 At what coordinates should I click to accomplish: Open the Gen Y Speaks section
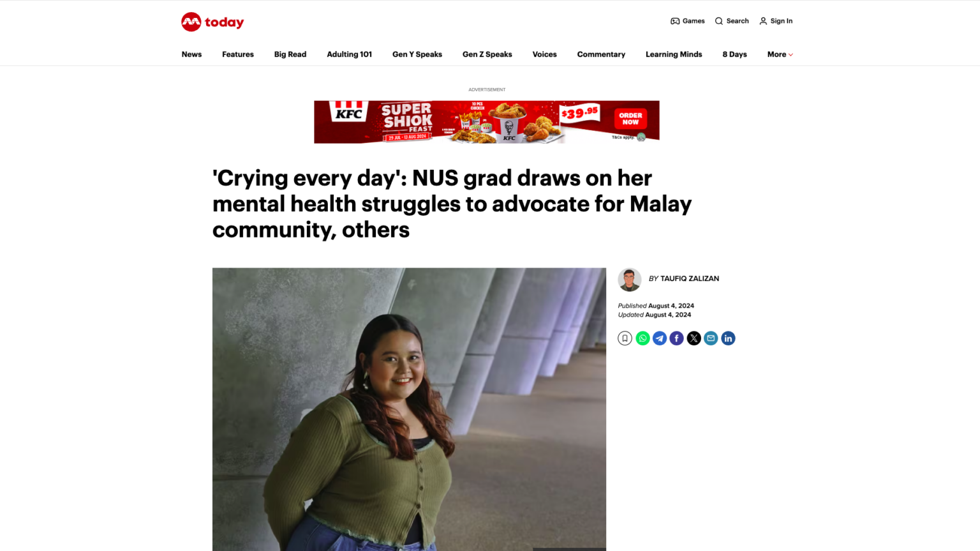click(x=417, y=54)
